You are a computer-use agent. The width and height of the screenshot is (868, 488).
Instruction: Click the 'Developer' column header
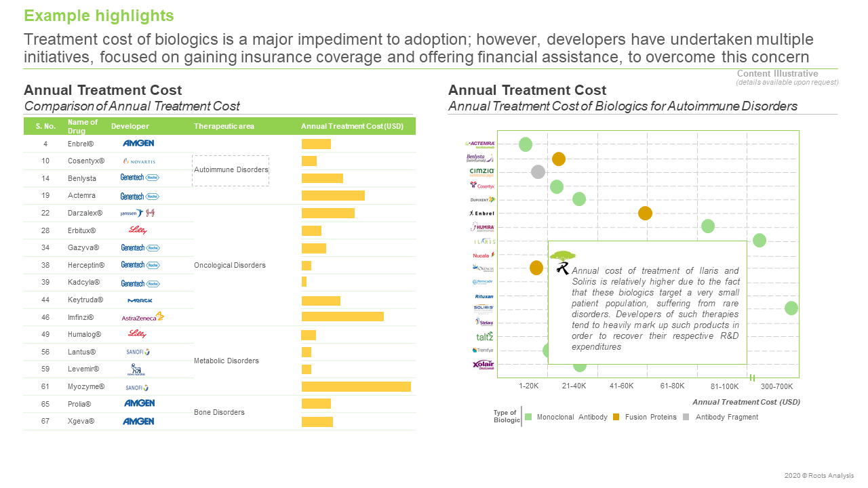pyautogui.click(x=130, y=126)
